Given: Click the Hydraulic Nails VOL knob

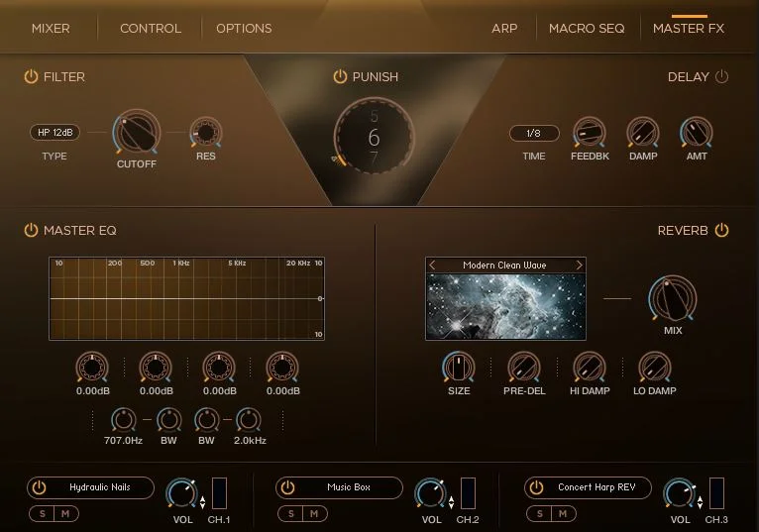Looking at the screenshot, I should click(182, 492).
